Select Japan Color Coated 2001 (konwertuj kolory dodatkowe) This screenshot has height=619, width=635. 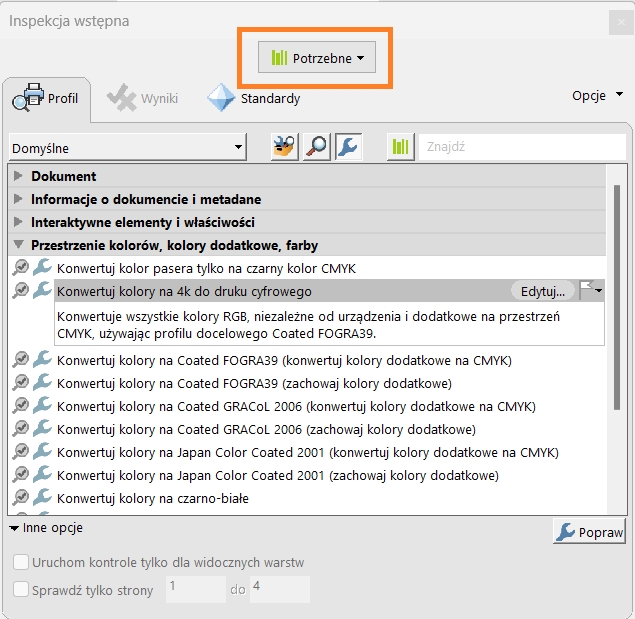point(308,453)
